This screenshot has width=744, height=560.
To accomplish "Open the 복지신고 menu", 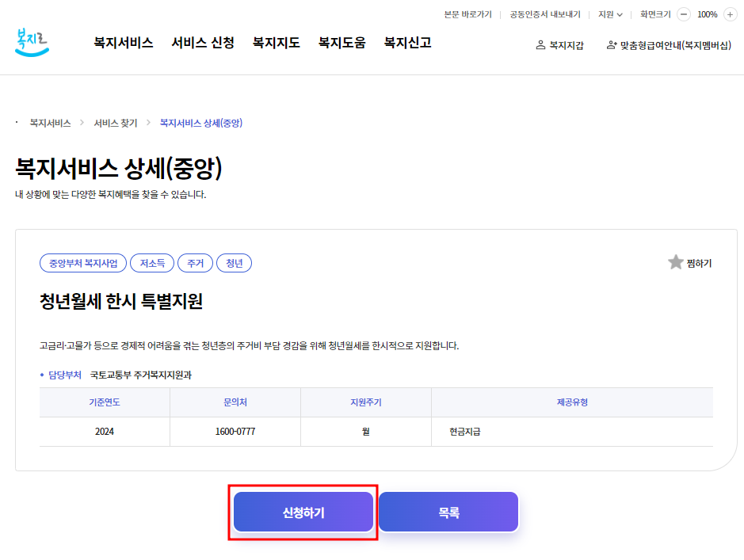I will [x=407, y=43].
